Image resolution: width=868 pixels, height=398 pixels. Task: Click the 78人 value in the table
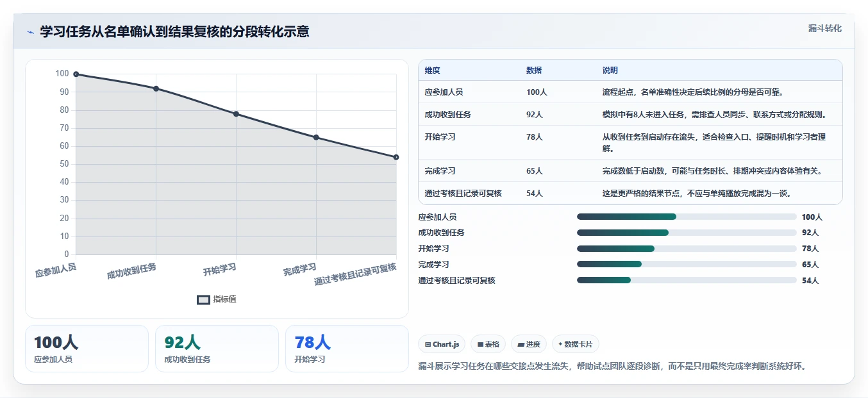[x=535, y=137]
